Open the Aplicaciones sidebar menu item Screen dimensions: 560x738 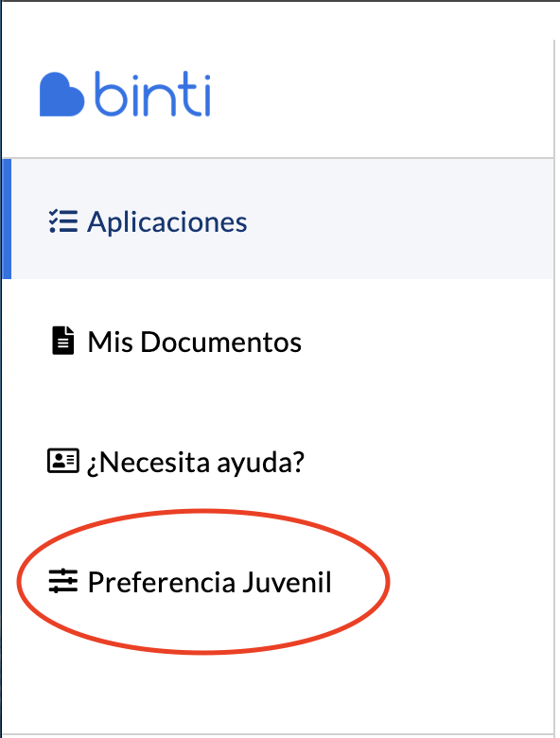(x=278, y=219)
